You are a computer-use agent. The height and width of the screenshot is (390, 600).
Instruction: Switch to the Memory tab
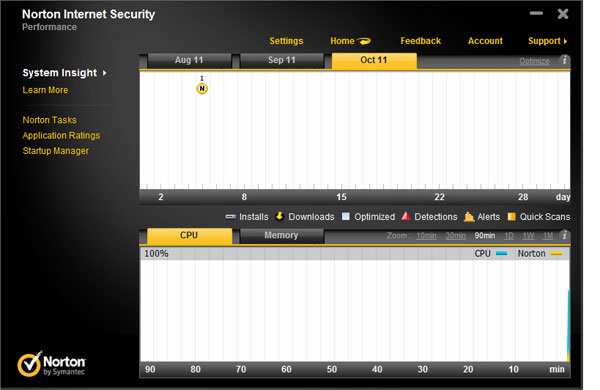[281, 235]
